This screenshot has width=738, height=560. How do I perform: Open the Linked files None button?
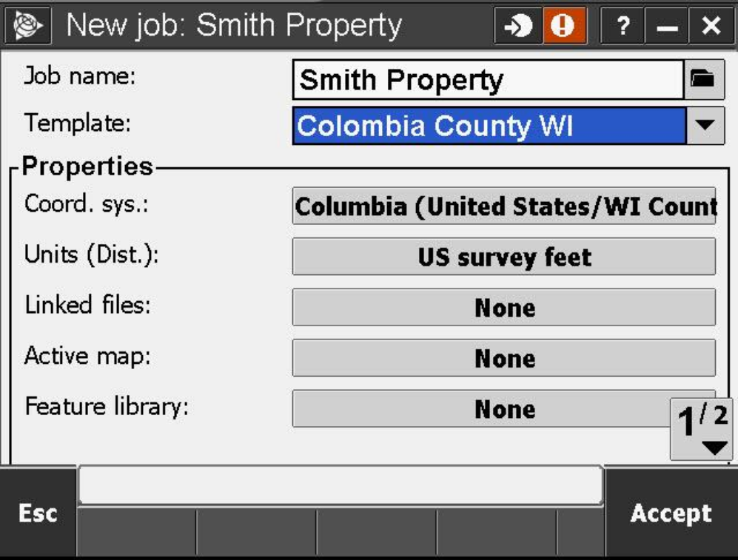(x=504, y=308)
